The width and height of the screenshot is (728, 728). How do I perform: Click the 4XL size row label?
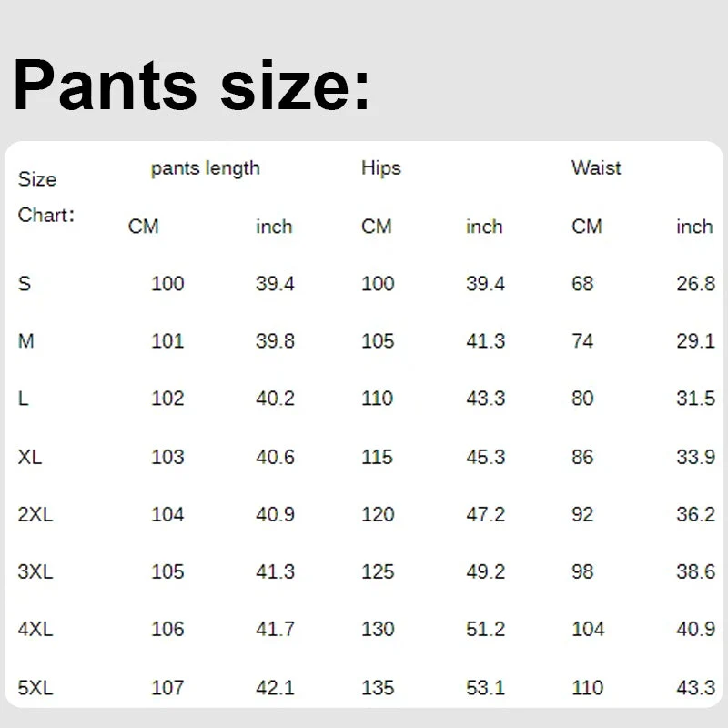point(35,630)
